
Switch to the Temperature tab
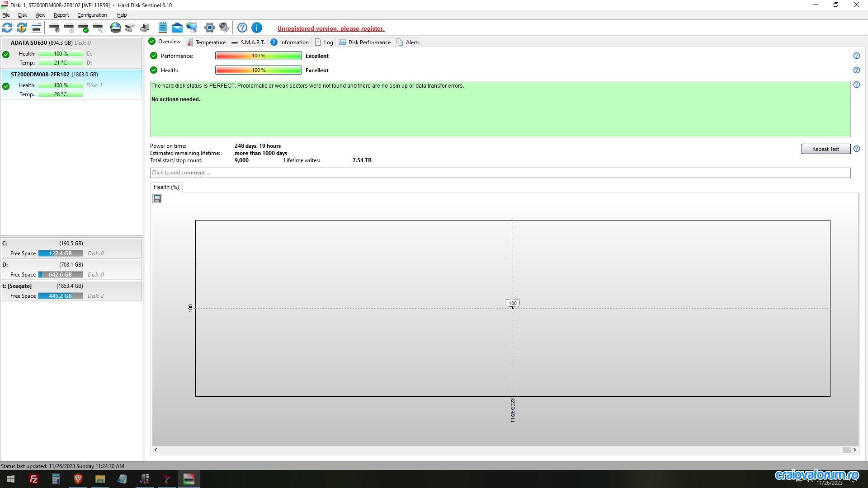pyautogui.click(x=207, y=42)
